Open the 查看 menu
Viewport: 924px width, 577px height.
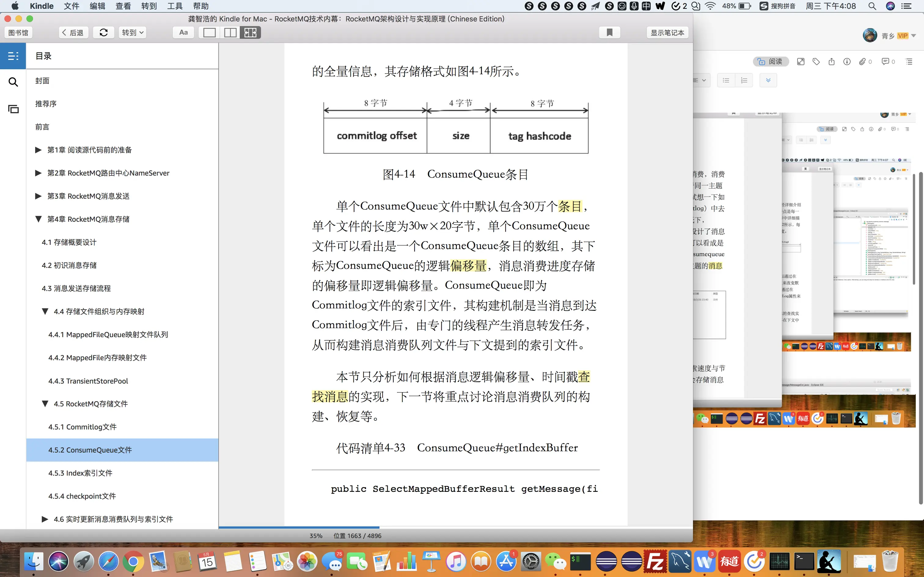point(123,6)
